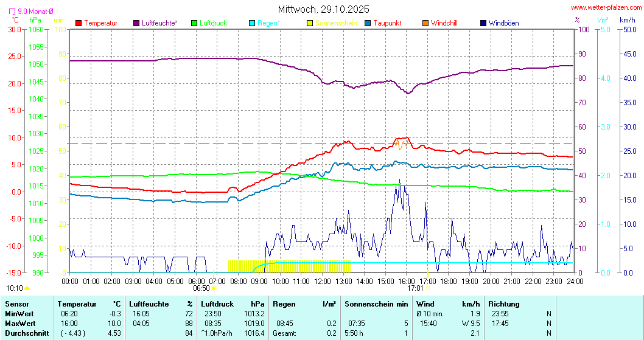The height and width of the screenshot is (340, 644).
Task: Click the Luftdruck hPa table header
Action: 234,304
